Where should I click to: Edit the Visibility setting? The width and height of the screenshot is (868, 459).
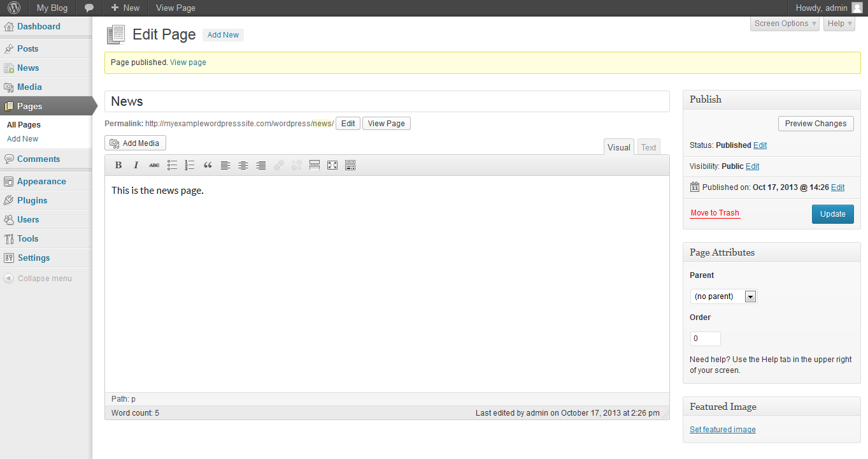tap(753, 166)
